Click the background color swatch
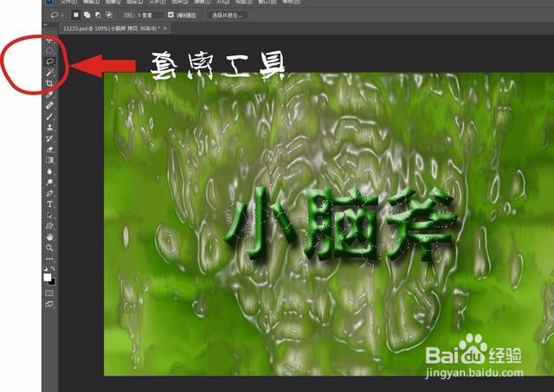Viewport: 554px width, 392px height. 52,282
